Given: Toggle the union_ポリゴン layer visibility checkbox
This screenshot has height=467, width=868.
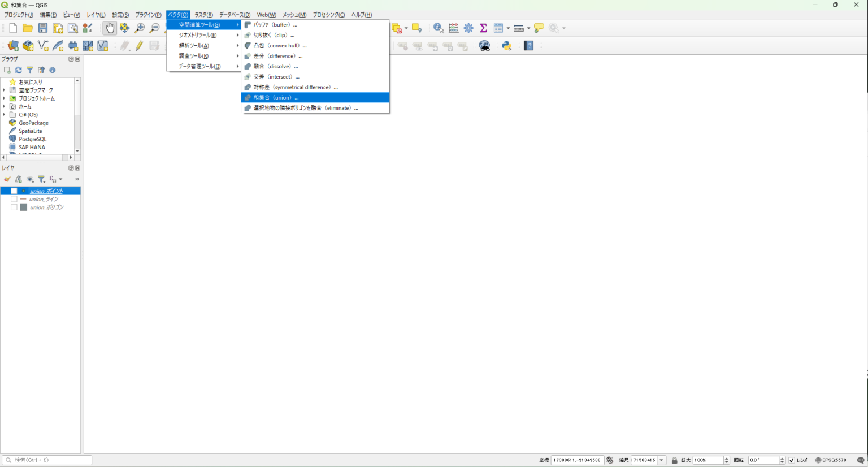Looking at the screenshot, I should coord(14,207).
